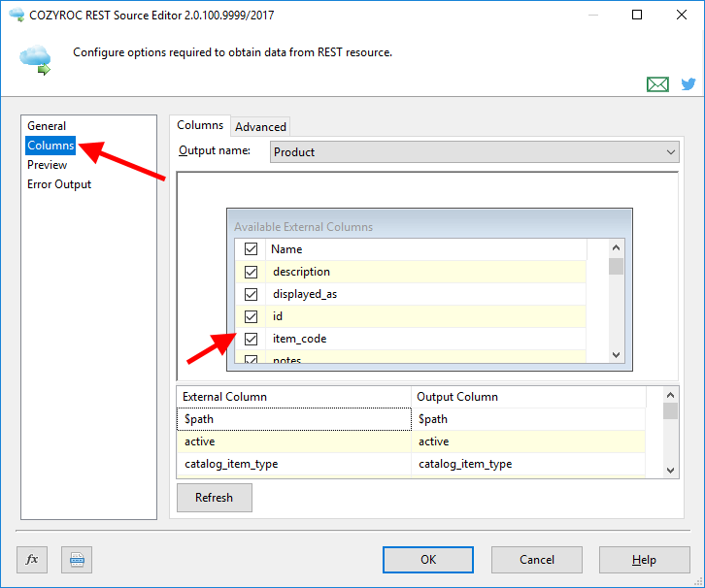The height and width of the screenshot is (588, 705).
Task: Click the Name column header
Action: coord(426,249)
